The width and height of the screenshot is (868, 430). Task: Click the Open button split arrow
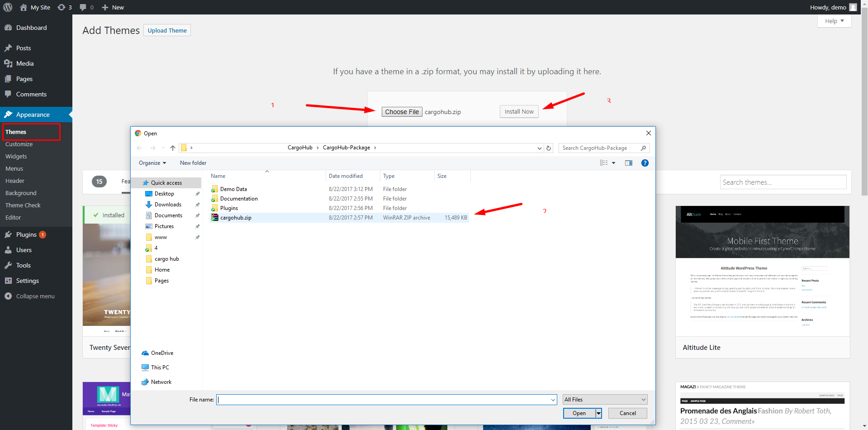[x=598, y=413]
